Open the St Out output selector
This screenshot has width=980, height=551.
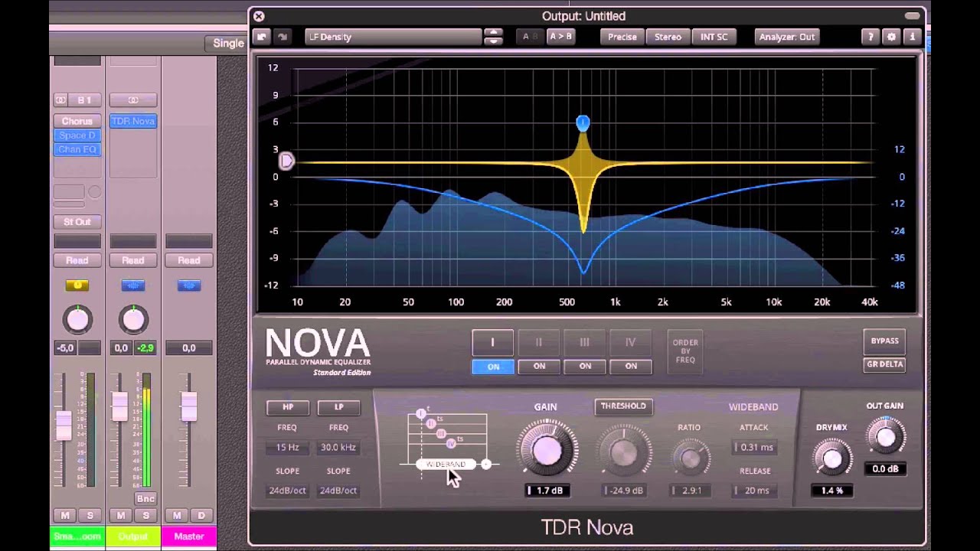tap(77, 222)
